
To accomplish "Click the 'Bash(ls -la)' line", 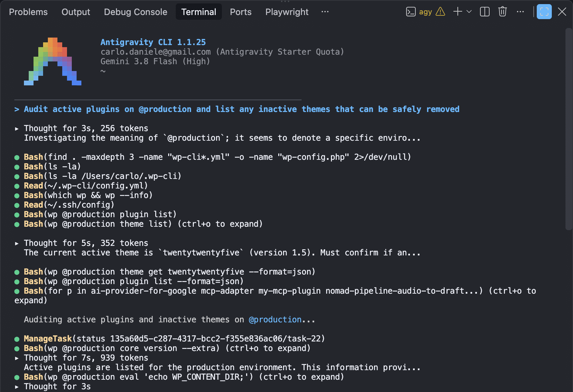I will point(48,167).
